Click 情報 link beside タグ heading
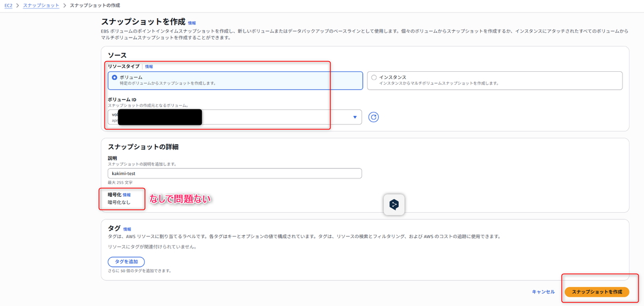The image size is (644, 306). (127, 229)
